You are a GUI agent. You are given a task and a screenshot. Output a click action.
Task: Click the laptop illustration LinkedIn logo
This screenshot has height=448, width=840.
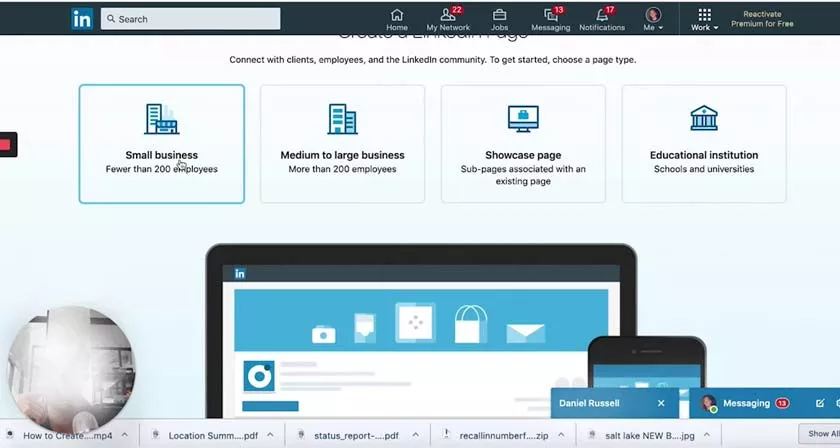tap(239, 274)
